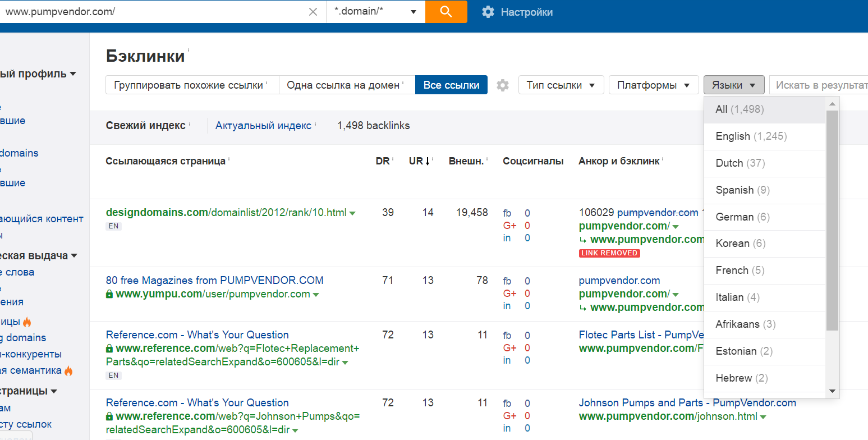This screenshot has width=868, height=440.
Task: Click the fb icon for the designdomains.com row
Action: [x=507, y=213]
